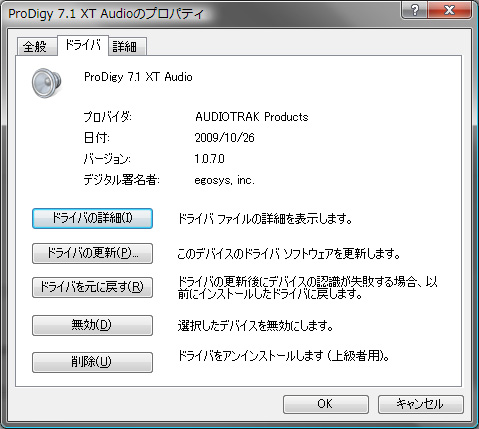Click ドライバの更新(P)... button
The width and height of the screenshot is (479, 429).
(92, 253)
